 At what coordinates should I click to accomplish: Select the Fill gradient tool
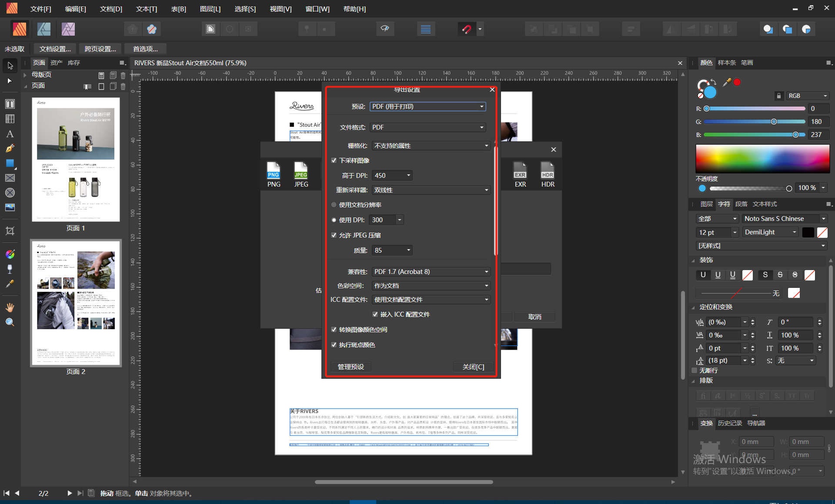click(10, 254)
